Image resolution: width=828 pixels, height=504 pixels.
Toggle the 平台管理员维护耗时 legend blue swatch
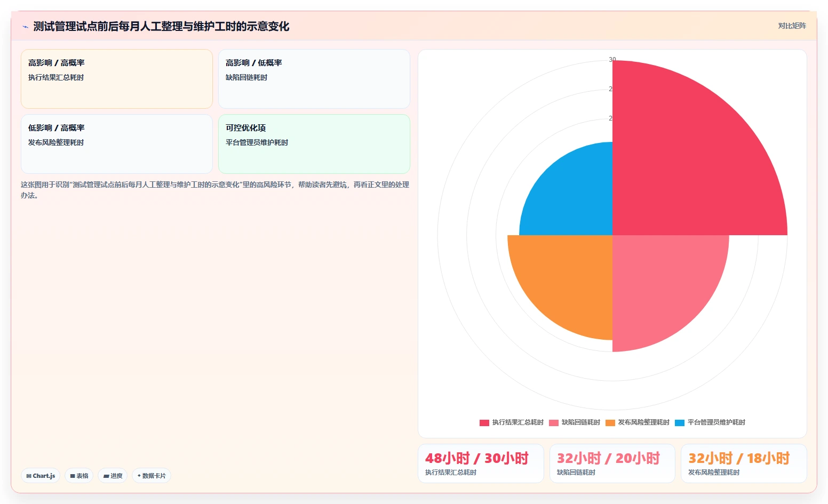click(x=680, y=422)
